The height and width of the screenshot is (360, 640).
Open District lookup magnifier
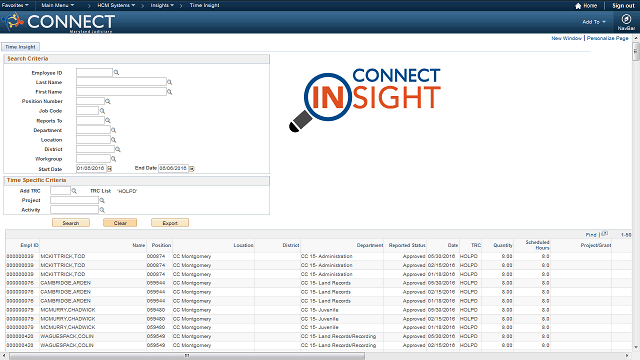(x=118, y=149)
